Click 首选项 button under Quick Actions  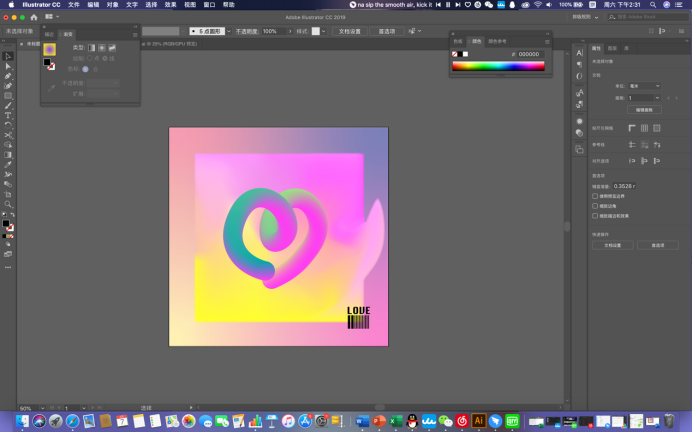point(658,245)
